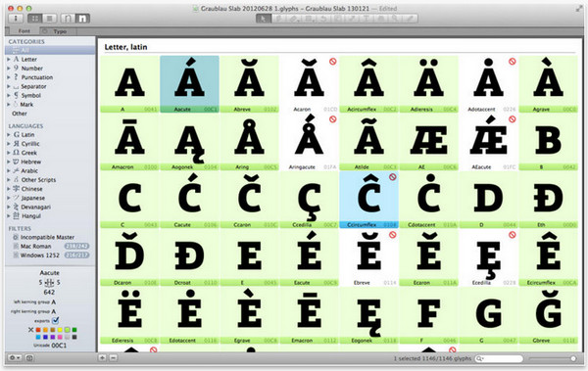Select the Eth glyph cell

548,200
